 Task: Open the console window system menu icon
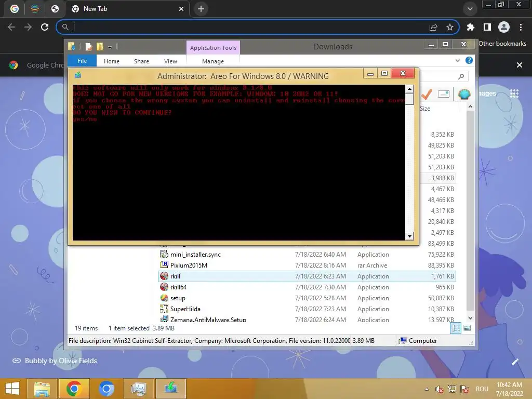point(78,75)
